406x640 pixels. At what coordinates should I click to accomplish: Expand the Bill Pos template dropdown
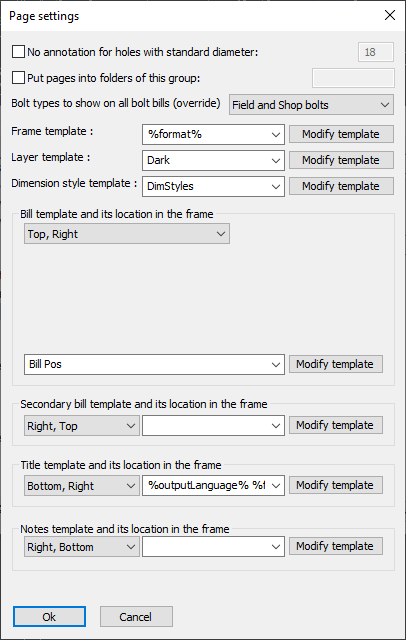(154, 364)
